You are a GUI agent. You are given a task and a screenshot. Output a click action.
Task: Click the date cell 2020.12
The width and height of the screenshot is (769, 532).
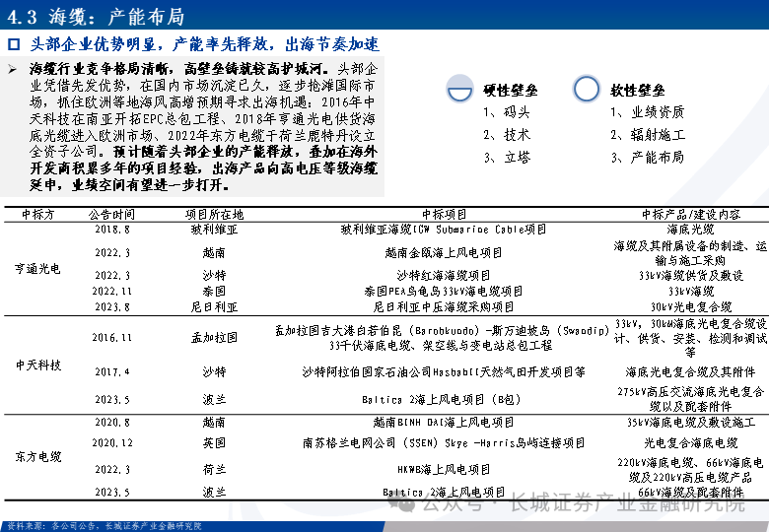[x=112, y=443]
